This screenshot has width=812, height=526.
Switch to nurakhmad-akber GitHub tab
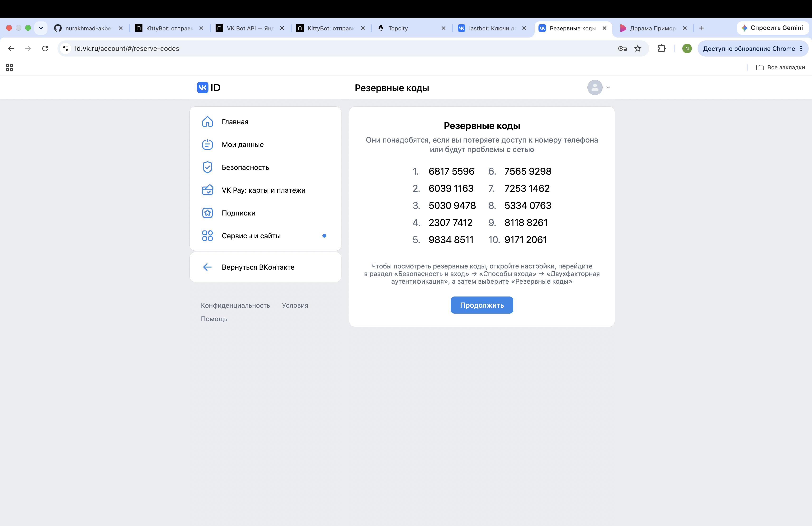pyautogui.click(x=89, y=28)
